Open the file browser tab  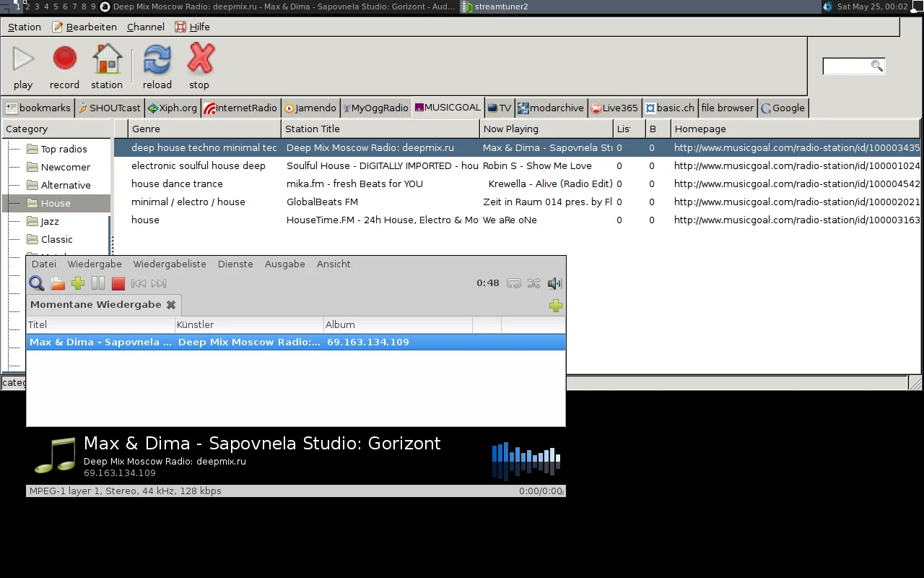click(727, 108)
